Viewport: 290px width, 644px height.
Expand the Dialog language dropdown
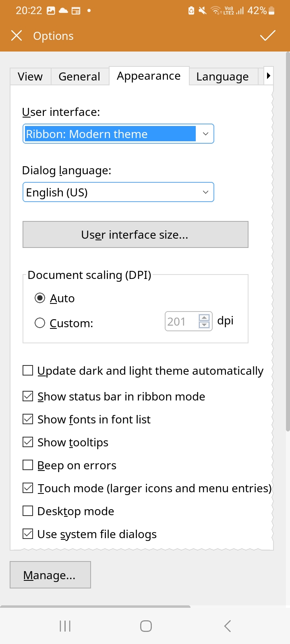(118, 192)
